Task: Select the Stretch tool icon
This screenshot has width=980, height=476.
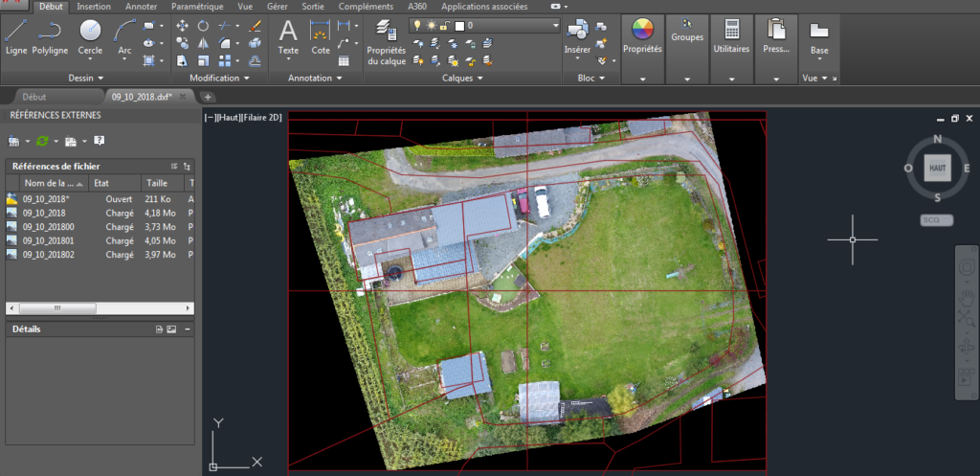Action: [x=183, y=60]
